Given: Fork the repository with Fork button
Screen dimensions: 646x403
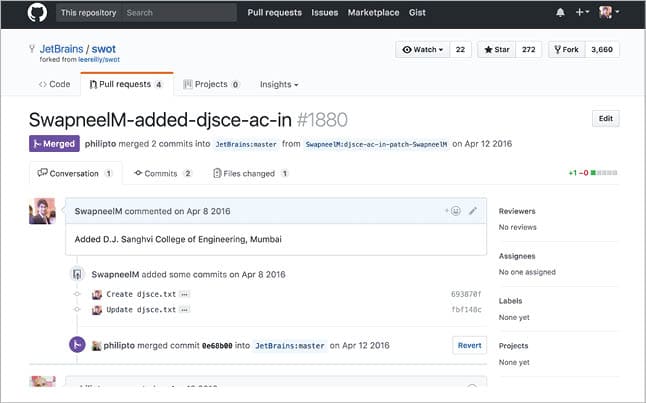Looking at the screenshot, I should 565,49.
